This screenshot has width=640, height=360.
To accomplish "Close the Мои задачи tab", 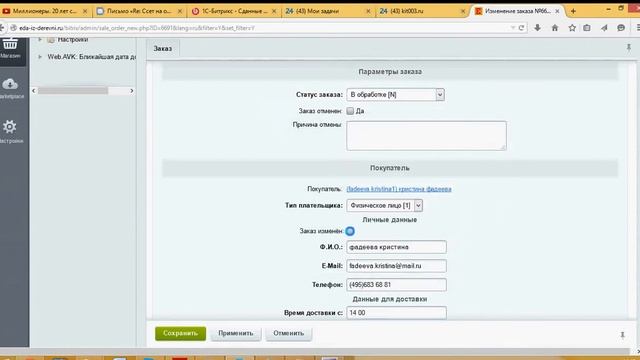I will (368, 11).
